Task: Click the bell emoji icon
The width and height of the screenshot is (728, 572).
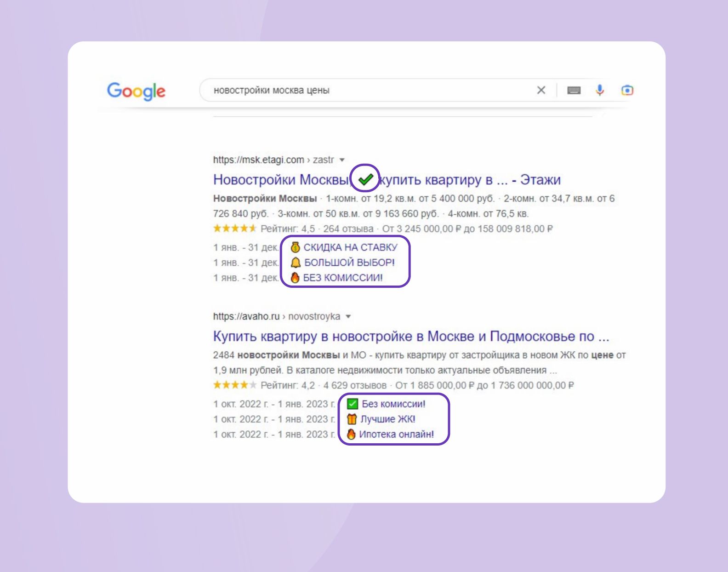Action: point(296,263)
